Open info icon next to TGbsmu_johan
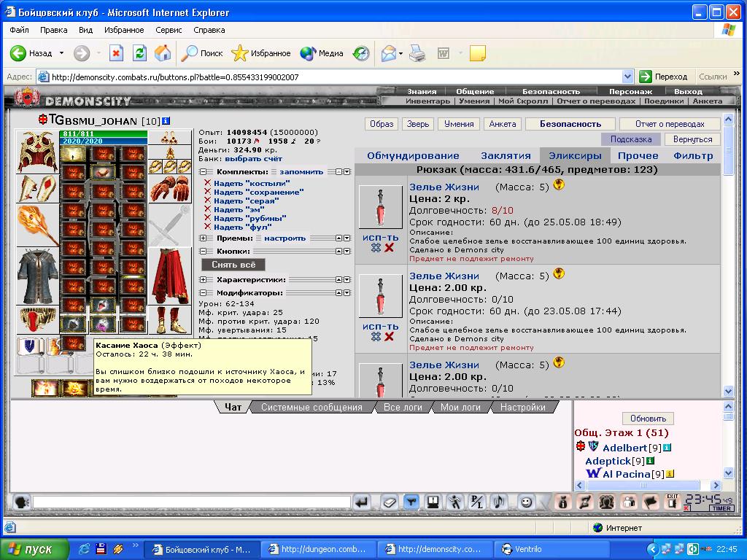Screen dimensions: 747x560 [166, 121]
